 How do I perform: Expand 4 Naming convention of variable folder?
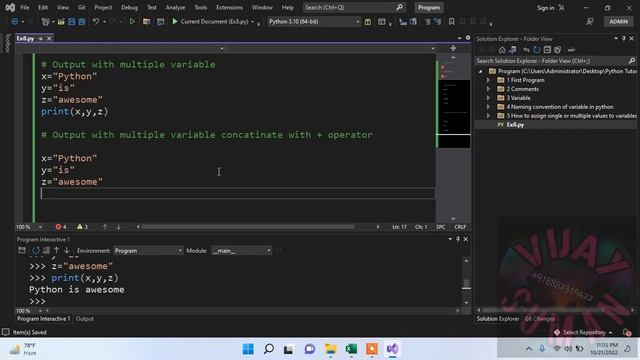tap(488, 107)
